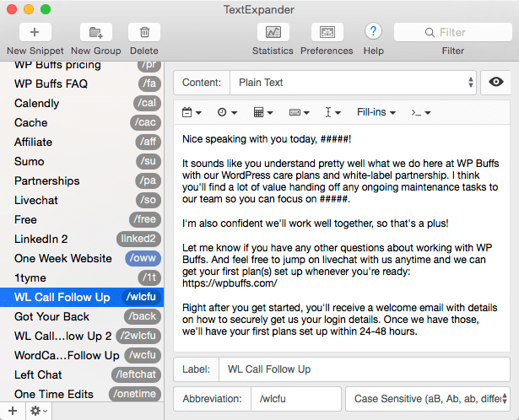Image resolution: width=519 pixels, height=420 pixels.
Task: Select the One Week Website snippet
Action: point(82,258)
